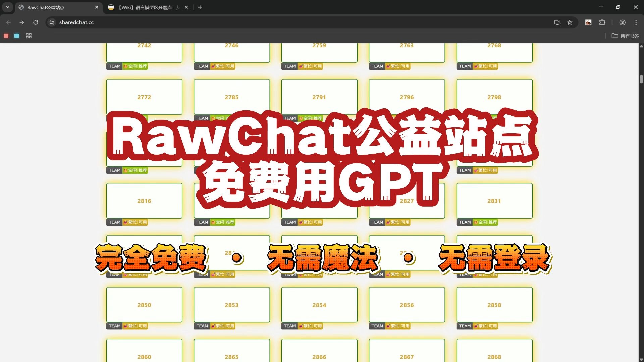Open the browser profile icon
644x362 pixels.
click(622, 22)
